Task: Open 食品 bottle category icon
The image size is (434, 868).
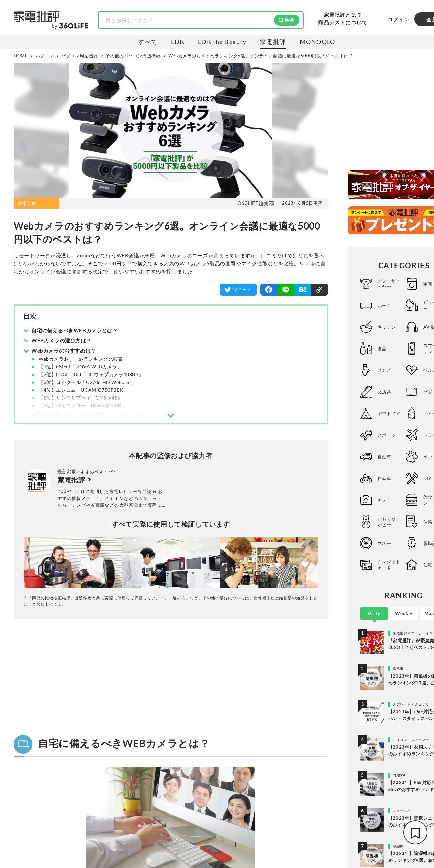Action: pos(366,348)
